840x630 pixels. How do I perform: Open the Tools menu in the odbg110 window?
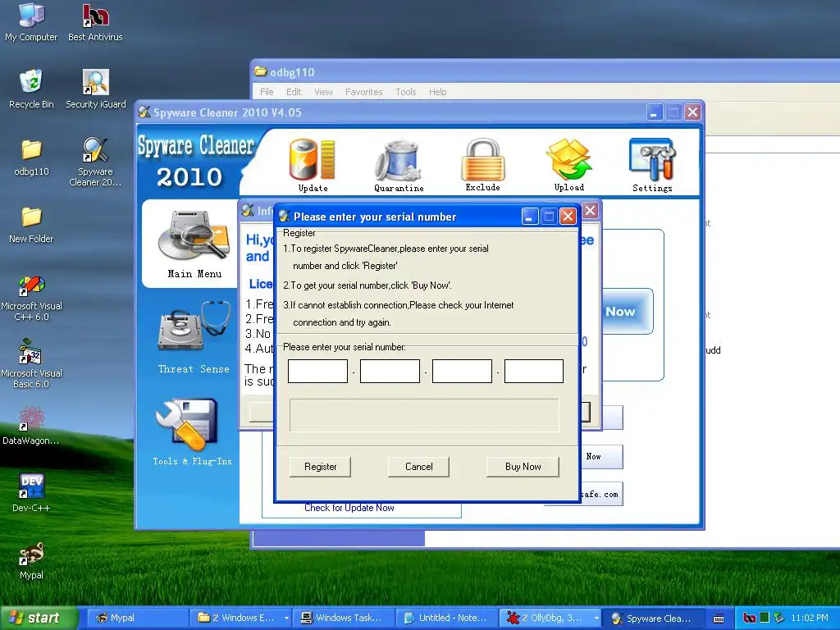(x=405, y=92)
